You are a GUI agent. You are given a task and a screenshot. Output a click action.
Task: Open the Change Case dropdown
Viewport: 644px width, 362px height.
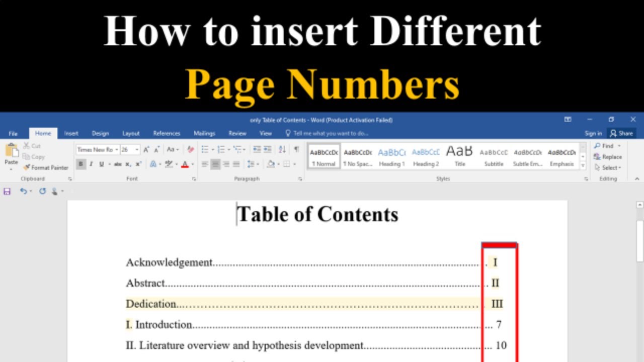[173, 149]
